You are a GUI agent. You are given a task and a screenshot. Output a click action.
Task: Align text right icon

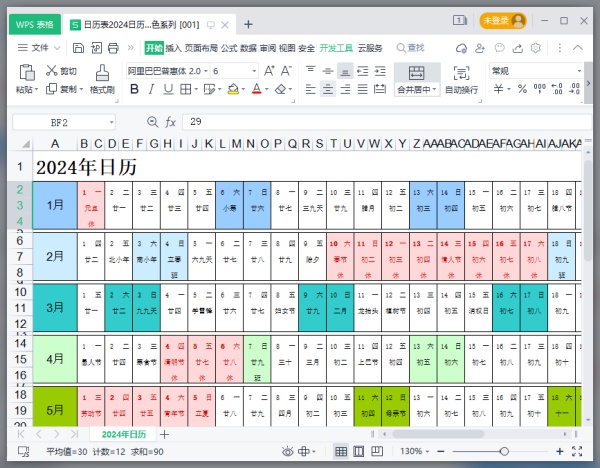pyautogui.click(x=345, y=89)
